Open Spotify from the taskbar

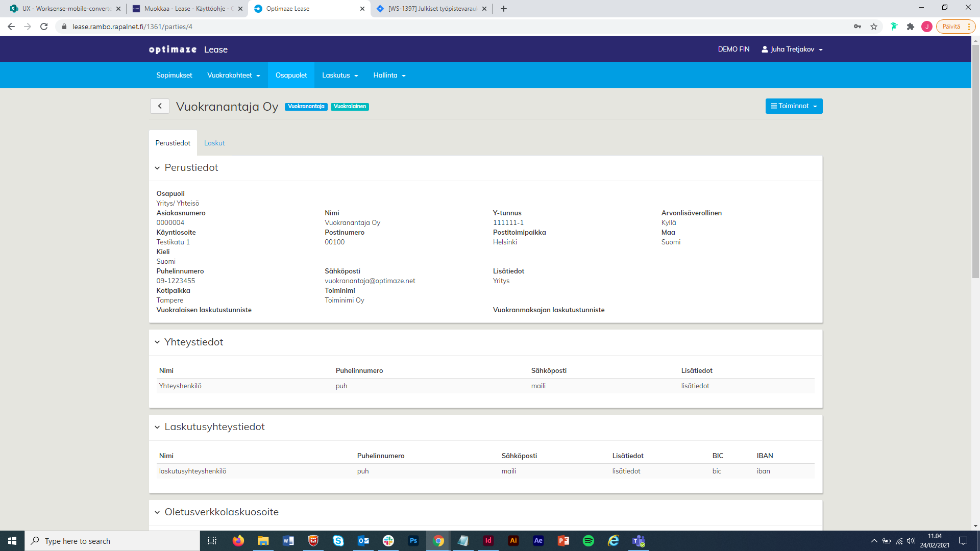[588, 541]
